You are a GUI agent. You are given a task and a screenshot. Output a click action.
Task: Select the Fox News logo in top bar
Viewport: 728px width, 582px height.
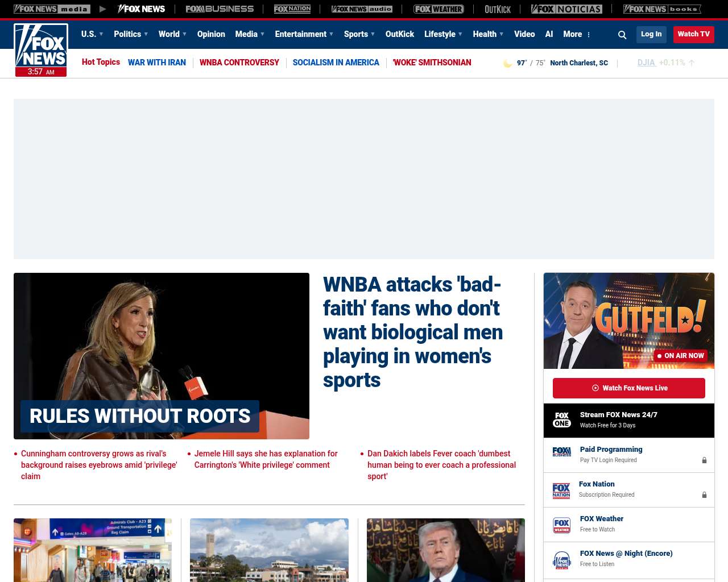pos(141,9)
